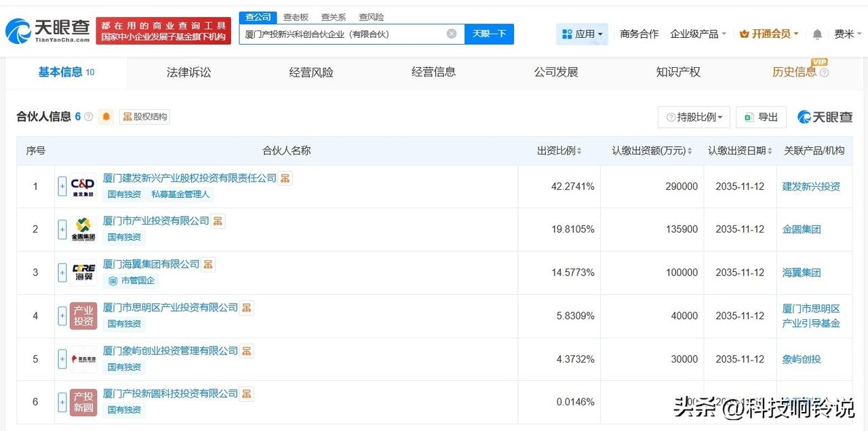Screen dimensions: 868x431
Task: Clear the search box with the X icon
Action: point(452,34)
